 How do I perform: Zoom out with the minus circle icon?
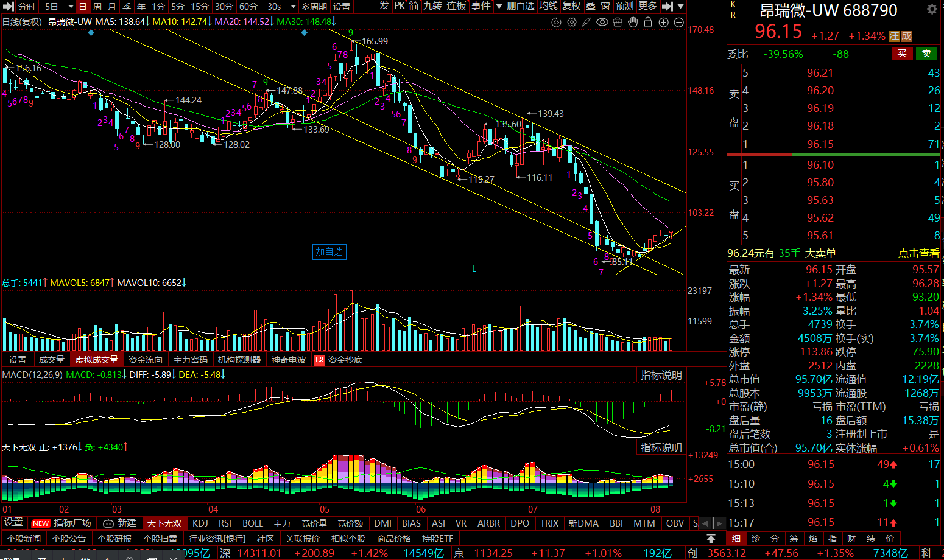[678, 22]
